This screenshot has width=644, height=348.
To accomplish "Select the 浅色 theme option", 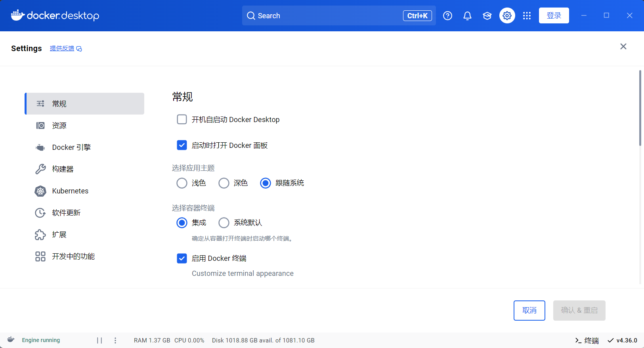I will 182,183.
